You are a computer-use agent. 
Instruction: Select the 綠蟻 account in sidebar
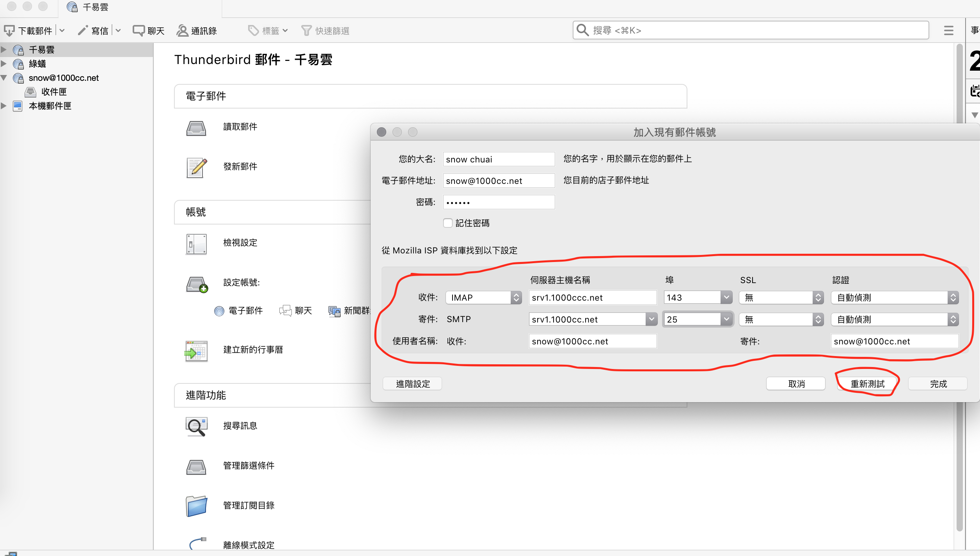tap(76, 64)
